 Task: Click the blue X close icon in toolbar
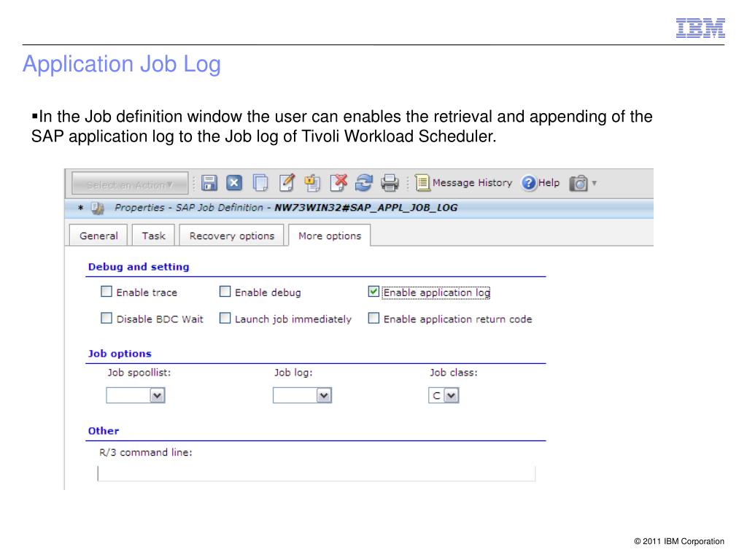click(234, 183)
